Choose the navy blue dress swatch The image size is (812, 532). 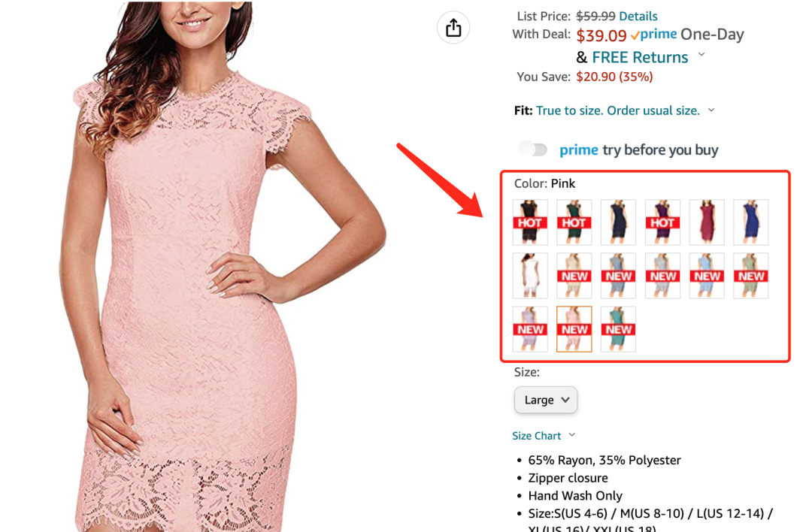(618, 222)
